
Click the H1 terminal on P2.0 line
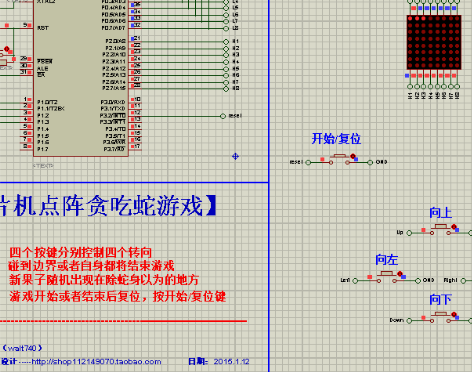(x=226, y=42)
